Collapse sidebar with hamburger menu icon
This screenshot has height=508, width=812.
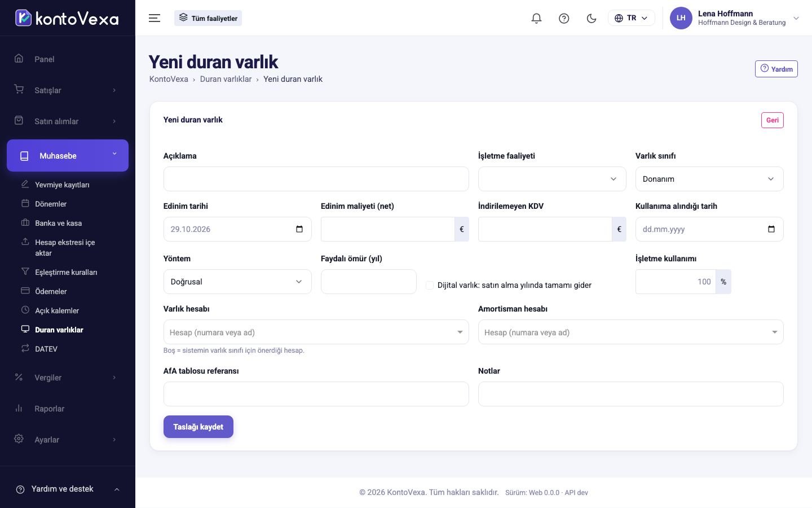tap(155, 18)
